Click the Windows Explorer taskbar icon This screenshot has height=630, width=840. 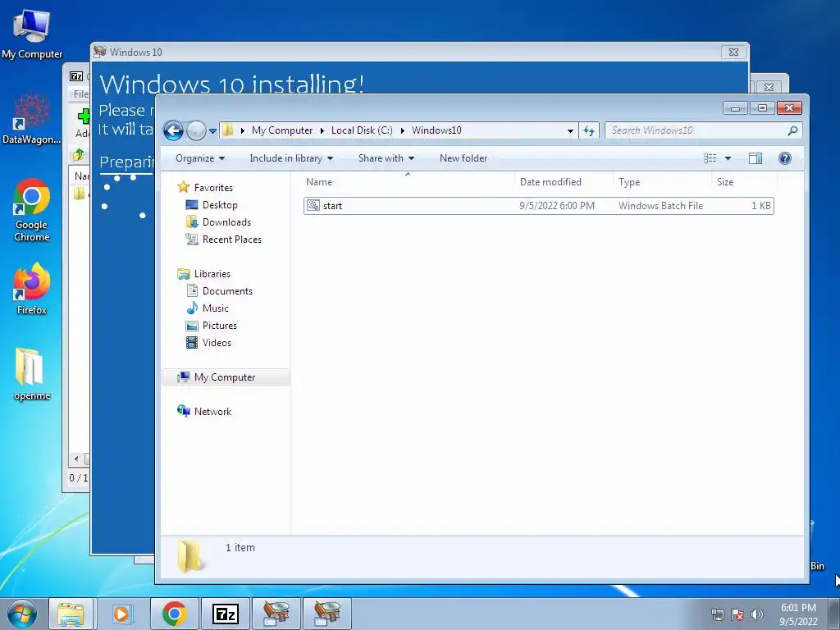[71, 614]
